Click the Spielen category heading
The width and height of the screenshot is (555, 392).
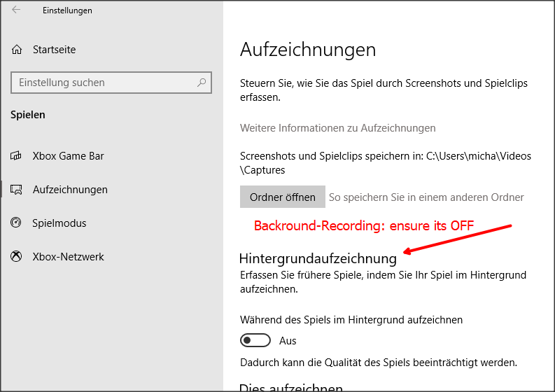coord(27,115)
